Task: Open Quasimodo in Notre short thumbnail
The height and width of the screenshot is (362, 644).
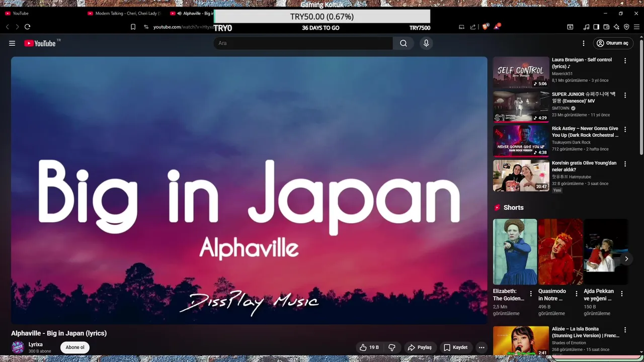Action: point(560,251)
